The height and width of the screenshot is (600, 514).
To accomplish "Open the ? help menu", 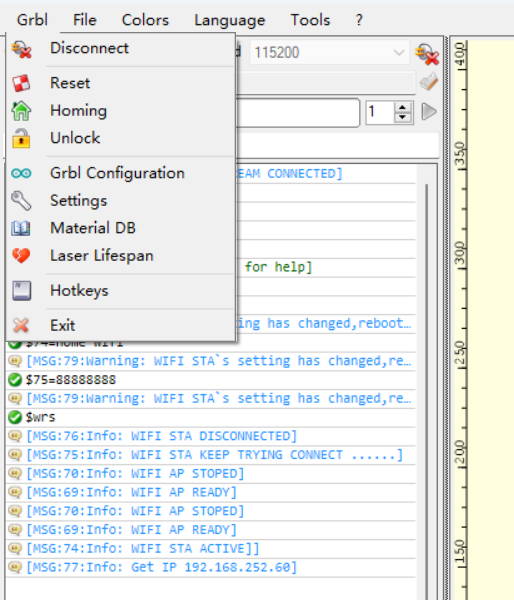I will [x=359, y=20].
